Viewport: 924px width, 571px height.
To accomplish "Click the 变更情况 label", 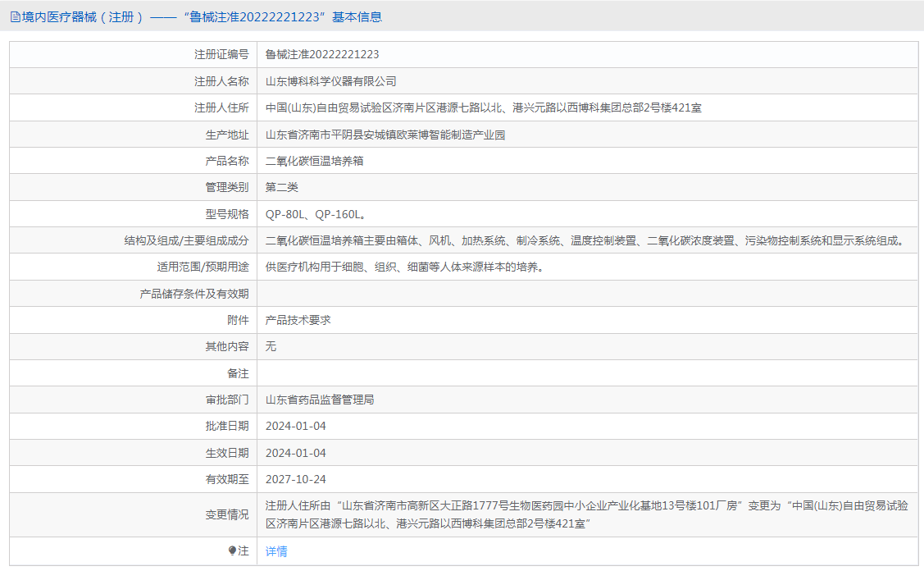I will tap(227, 514).
